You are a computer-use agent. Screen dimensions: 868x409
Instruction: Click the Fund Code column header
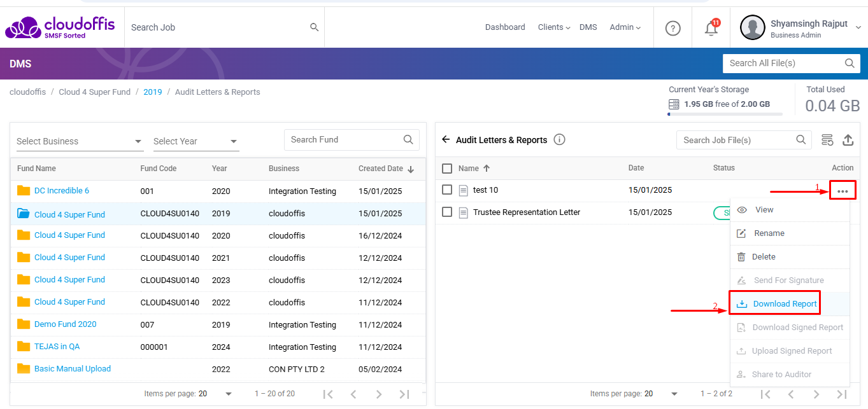159,169
